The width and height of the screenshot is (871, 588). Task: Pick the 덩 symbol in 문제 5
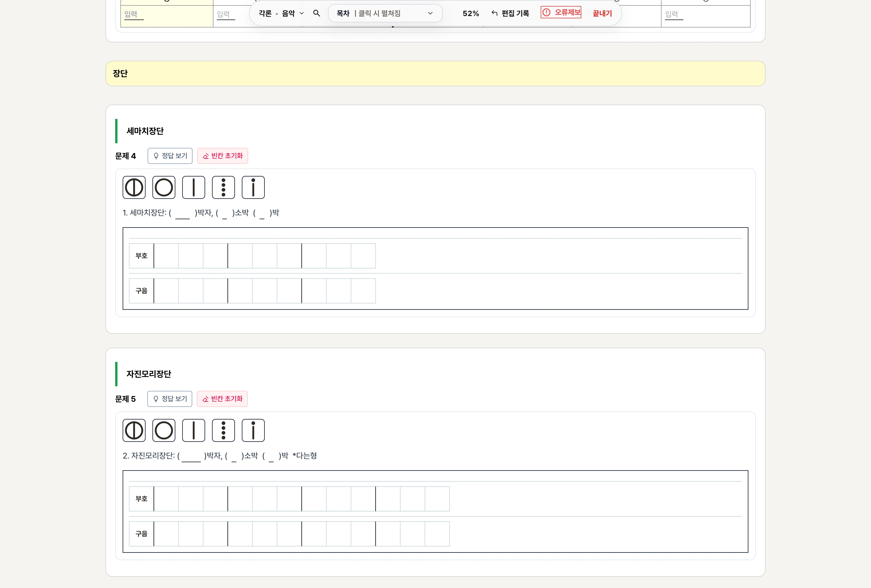click(x=134, y=430)
